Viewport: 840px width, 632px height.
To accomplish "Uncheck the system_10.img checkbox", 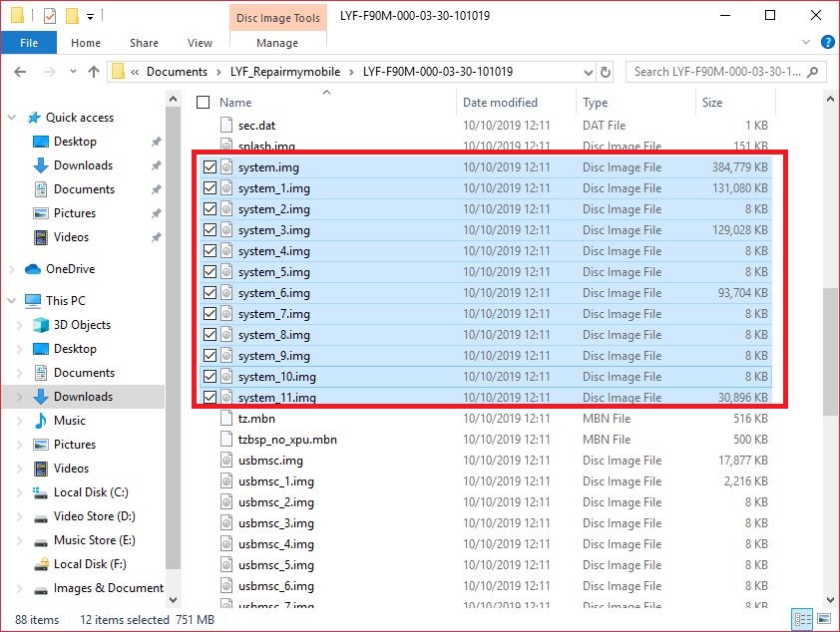I will [x=210, y=377].
